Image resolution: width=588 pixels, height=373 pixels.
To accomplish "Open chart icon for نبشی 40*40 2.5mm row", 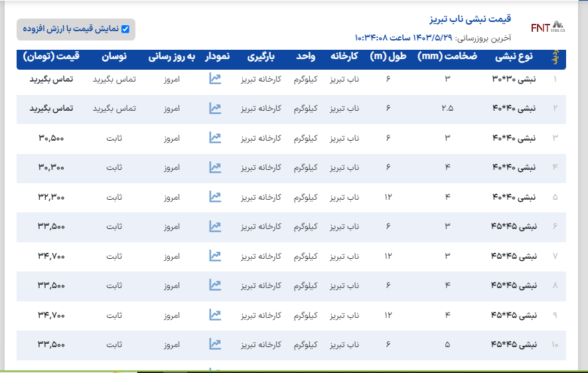I will [x=215, y=108].
